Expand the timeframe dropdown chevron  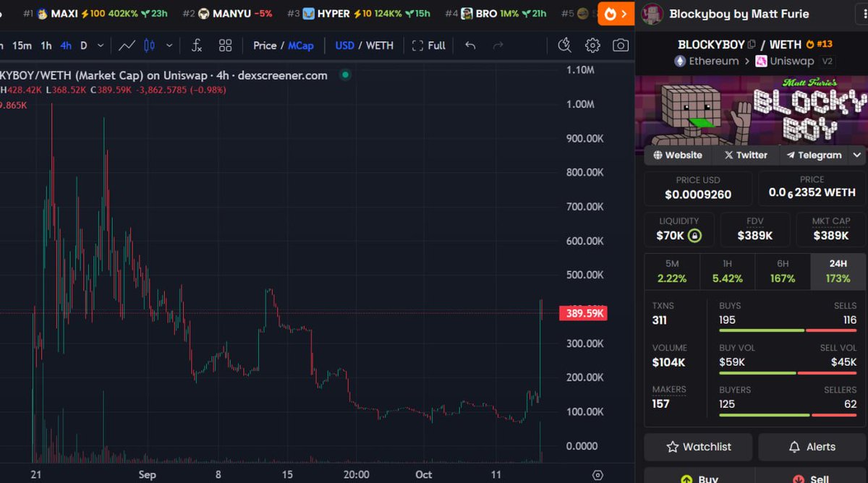101,46
